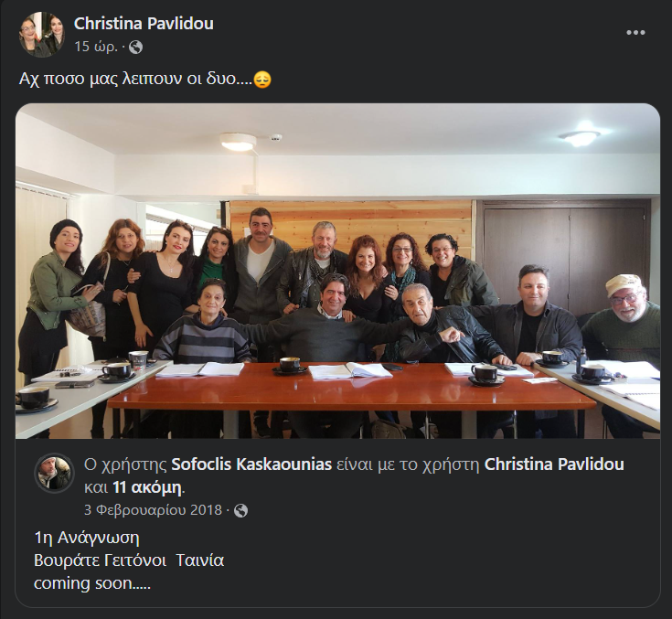Click the caption line 1η Ανάγνωση
The height and width of the screenshot is (619, 672).
[x=87, y=538]
